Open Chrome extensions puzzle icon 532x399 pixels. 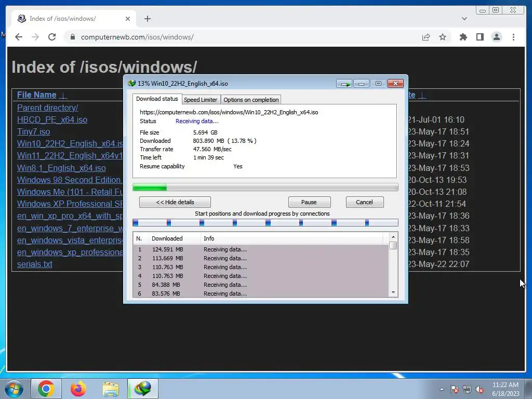pyautogui.click(x=463, y=37)
